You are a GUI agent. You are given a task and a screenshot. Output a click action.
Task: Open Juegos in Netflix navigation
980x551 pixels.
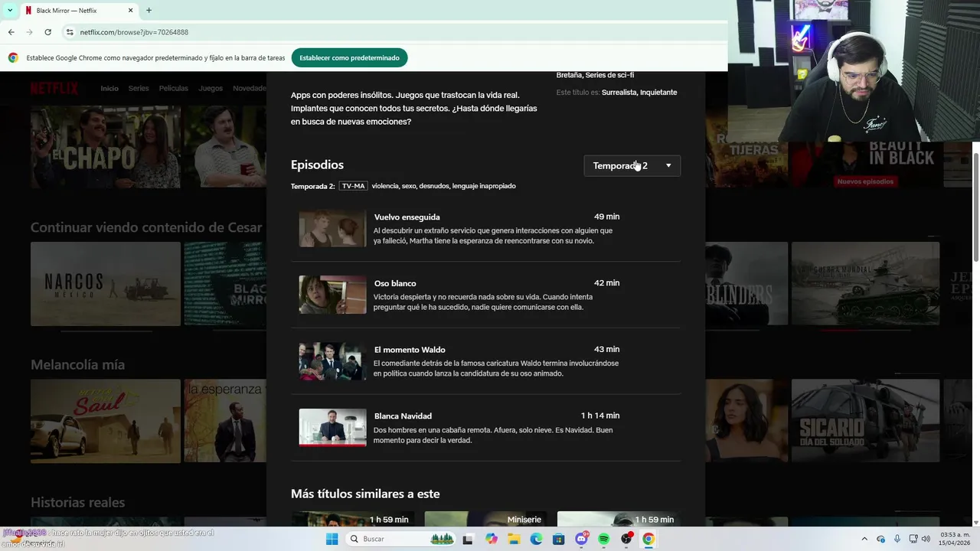click(211, 88)
